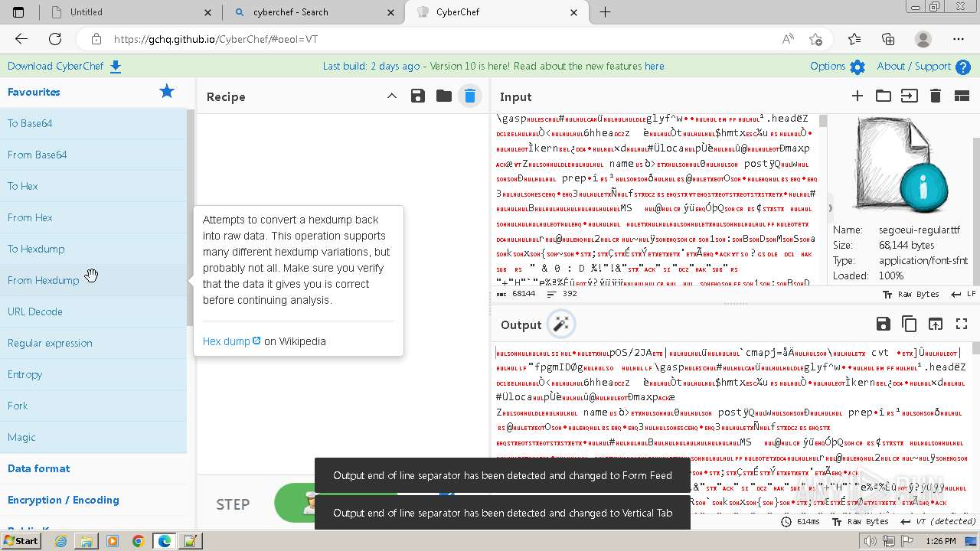Go back in browser history
This screenshot has width=980, height=551.
21,39
